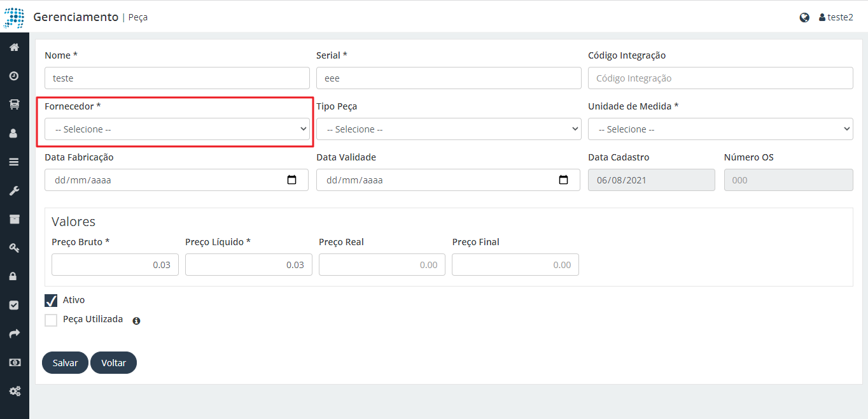Image resolution: width=868 pixels, height=419 pixels.
Task: Open the archive box icon in sidebar
Action: coord(14,219)
